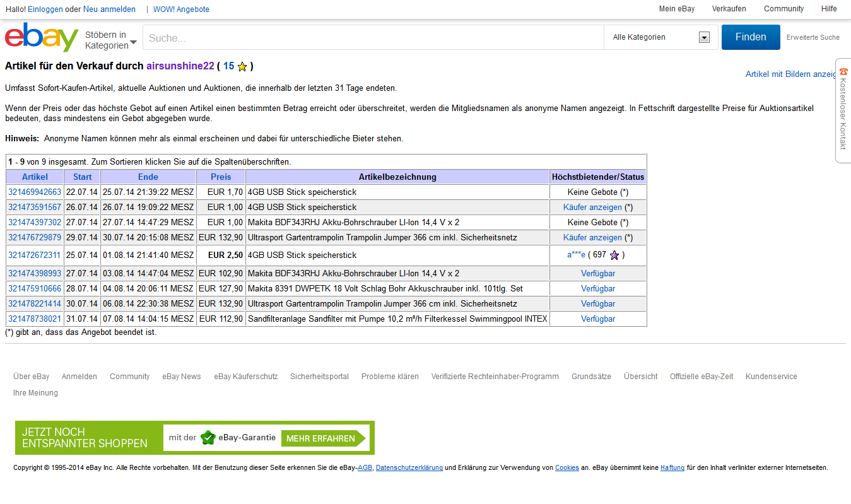Select the Sandfilteranlage item description text
Image resolution: width=851 pixels, height=504 pixels.
397,319
